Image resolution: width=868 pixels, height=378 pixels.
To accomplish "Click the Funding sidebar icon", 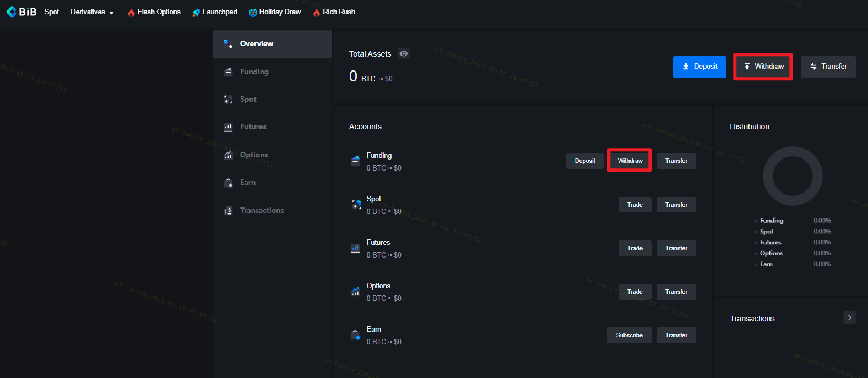I will coord(228,72).
